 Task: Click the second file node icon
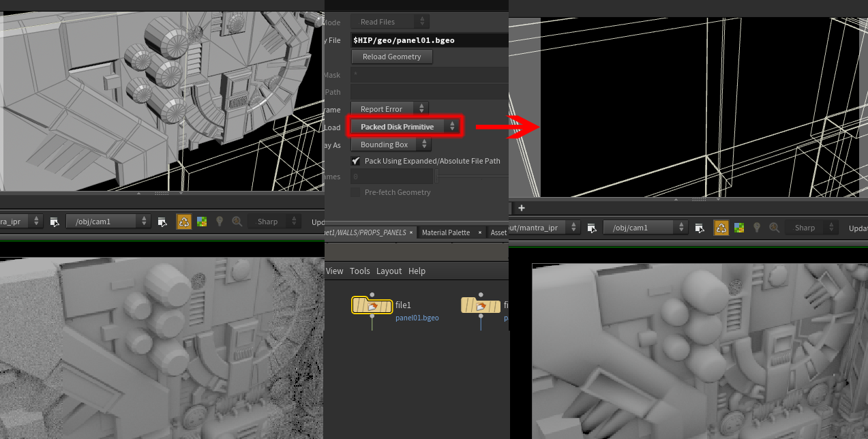[481, 306]
